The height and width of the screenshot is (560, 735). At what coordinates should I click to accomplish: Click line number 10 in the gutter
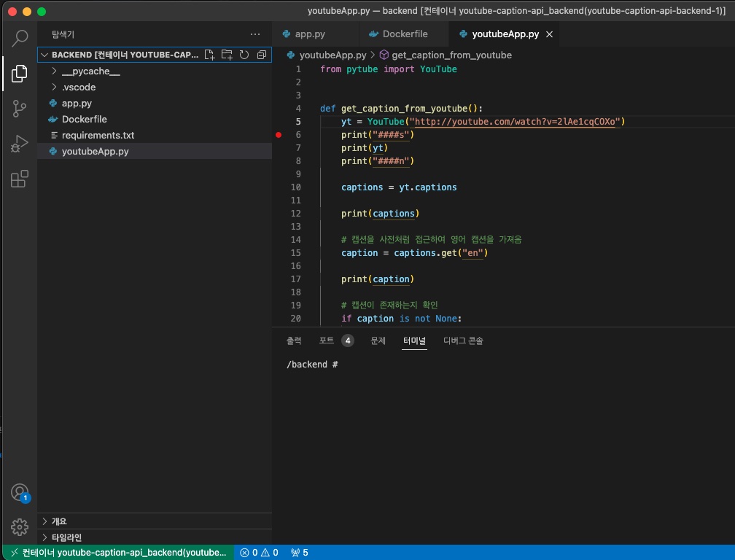tap(296, 187)
